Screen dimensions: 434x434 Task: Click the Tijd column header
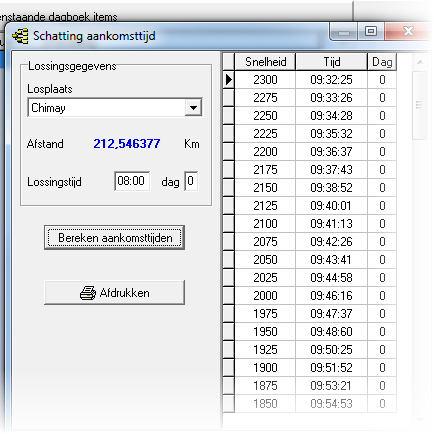332,62
